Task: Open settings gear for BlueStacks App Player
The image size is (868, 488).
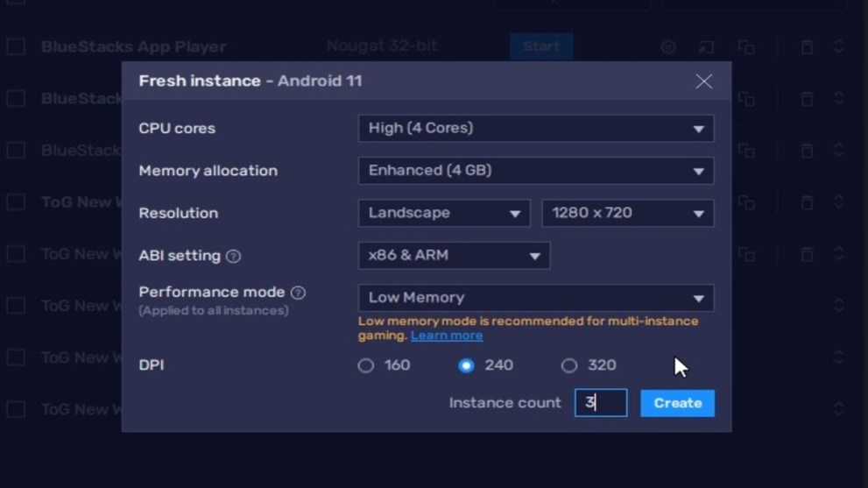Action: click(668, 47)
